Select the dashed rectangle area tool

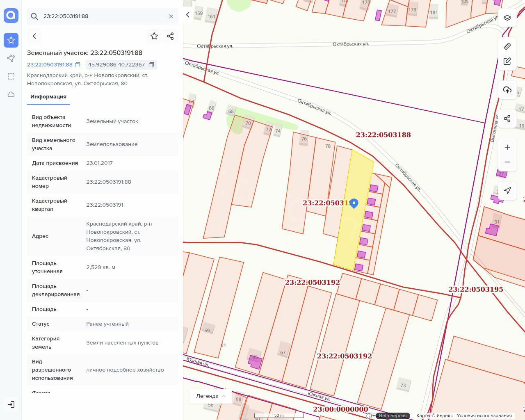click(x=11, y=76)
